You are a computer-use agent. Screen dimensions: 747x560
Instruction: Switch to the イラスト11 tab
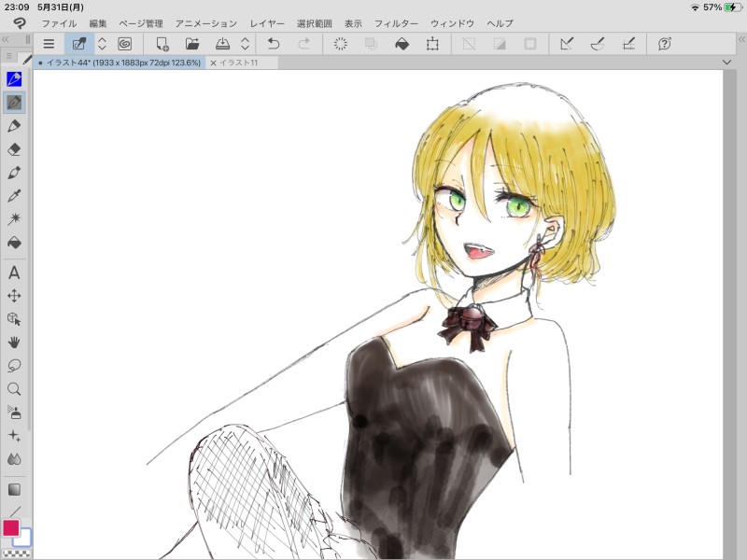pyautogui.click(x=239, y=63)
